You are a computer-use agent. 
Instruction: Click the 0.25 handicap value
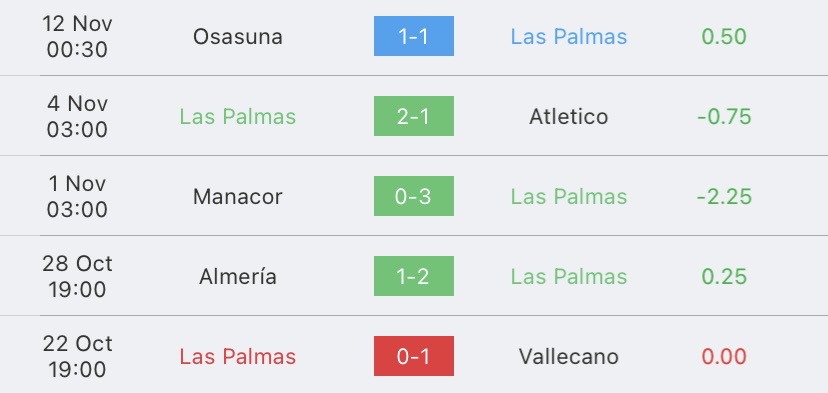pyautogui.click(x=724, y=277)
